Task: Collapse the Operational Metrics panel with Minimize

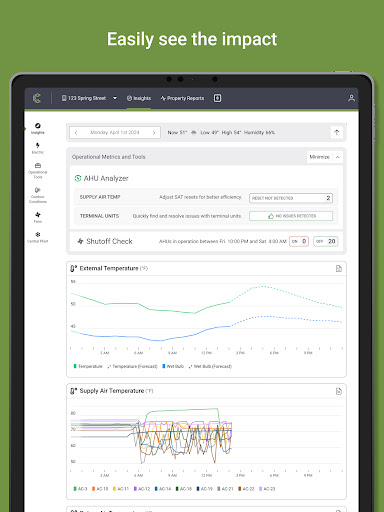Action: click(x=324, y=157)
